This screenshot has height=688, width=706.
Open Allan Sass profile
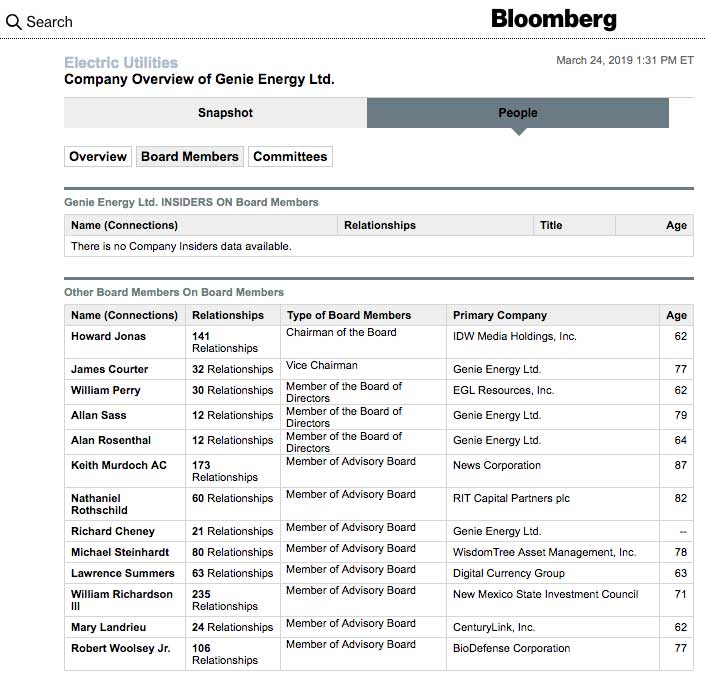click(x=99, y=415)
